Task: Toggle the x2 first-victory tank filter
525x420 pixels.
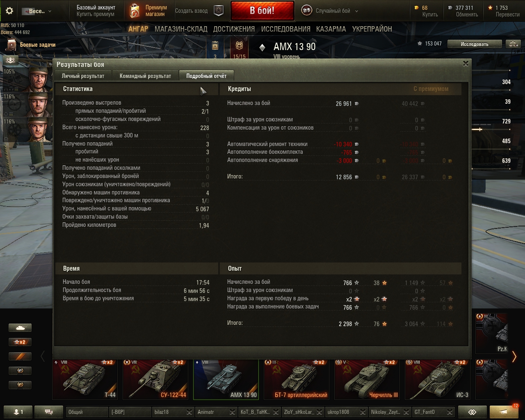Action: [20, 342]
